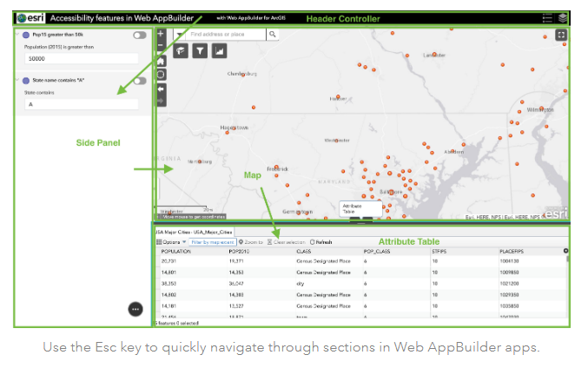The width and height of the screenshot is (588, 368).
Task: Click the CLASS column header
Action: tap(304, 251)
